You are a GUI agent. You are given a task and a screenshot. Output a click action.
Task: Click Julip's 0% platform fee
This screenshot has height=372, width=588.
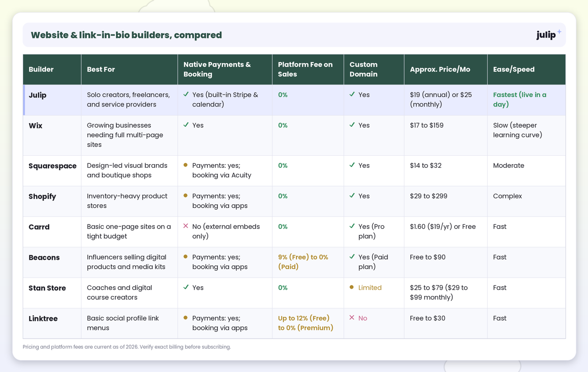[283, 95]
